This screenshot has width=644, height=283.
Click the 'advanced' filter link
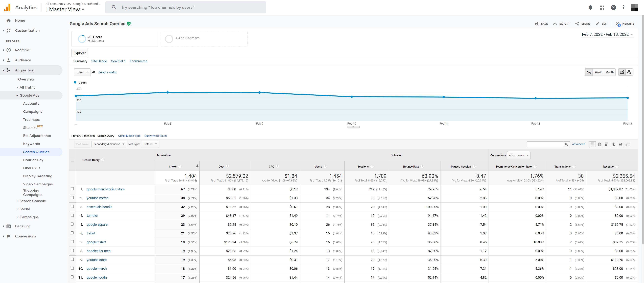579,144
